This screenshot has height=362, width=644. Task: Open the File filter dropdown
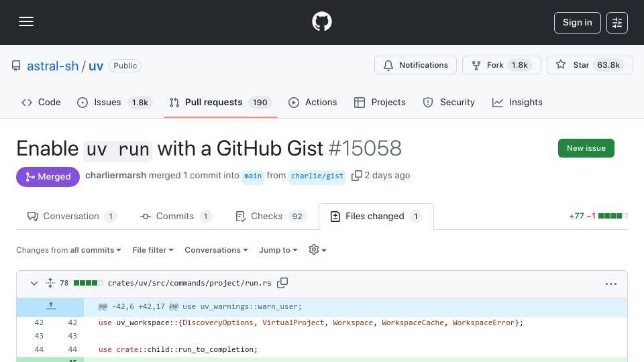click(x=153, y=250)
